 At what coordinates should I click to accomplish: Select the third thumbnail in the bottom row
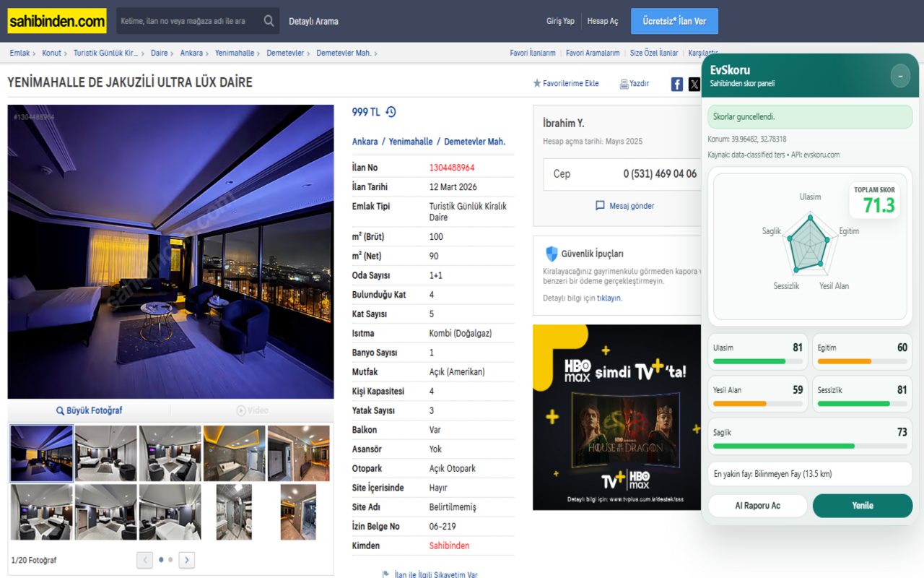point(170,512)
